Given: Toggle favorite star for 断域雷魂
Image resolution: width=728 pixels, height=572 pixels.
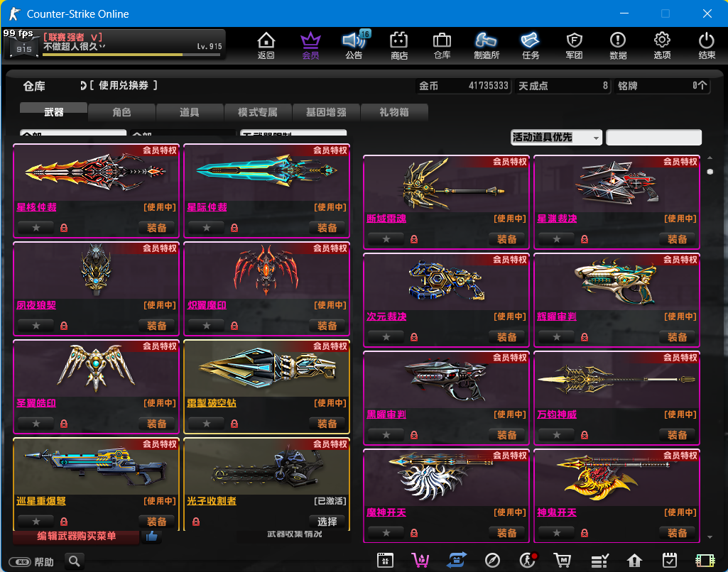Looking at the screenshot, I should [386, 239].
